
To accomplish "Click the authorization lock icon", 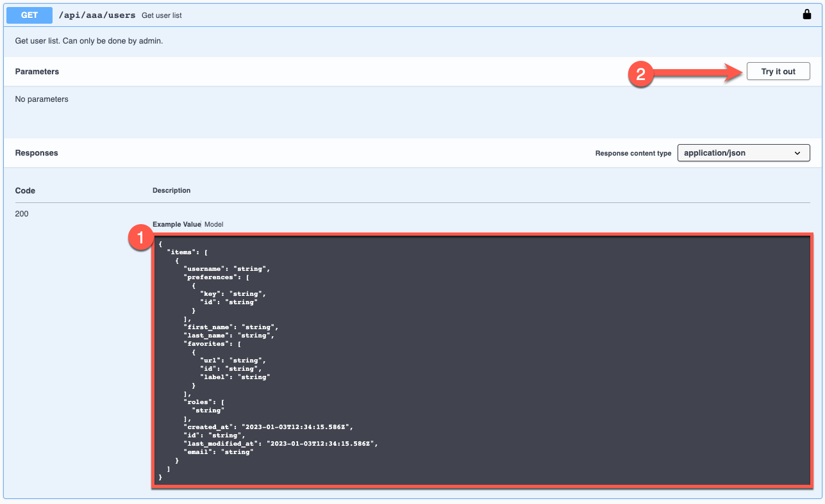I will click(x=807, y=14).
